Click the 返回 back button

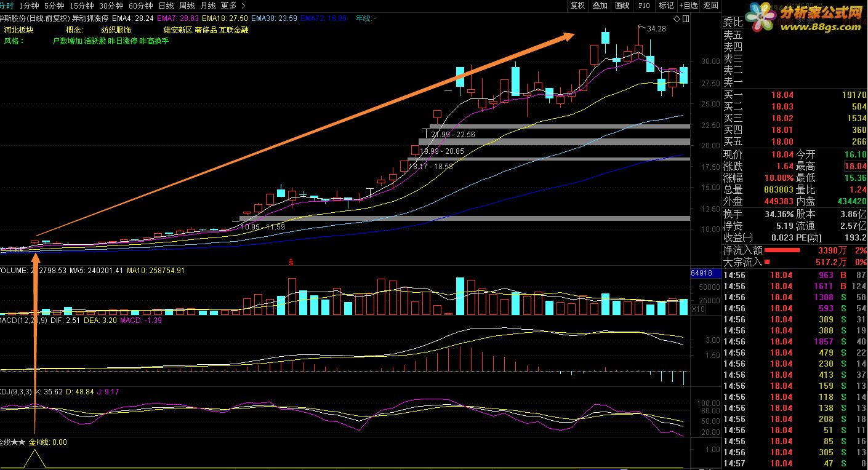pos(710,6)
